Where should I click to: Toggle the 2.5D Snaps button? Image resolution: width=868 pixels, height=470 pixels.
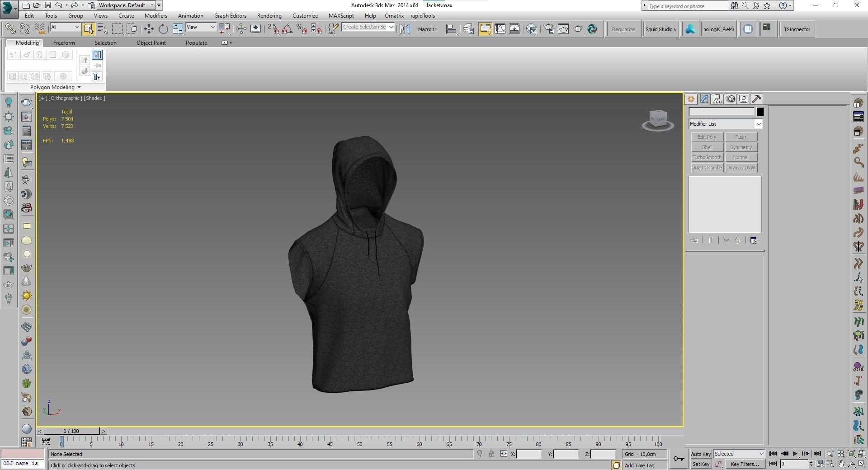273,29
